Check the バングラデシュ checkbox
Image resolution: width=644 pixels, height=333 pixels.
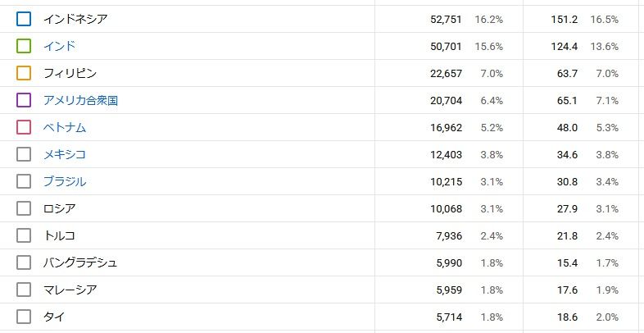click(x=24, y=262)
